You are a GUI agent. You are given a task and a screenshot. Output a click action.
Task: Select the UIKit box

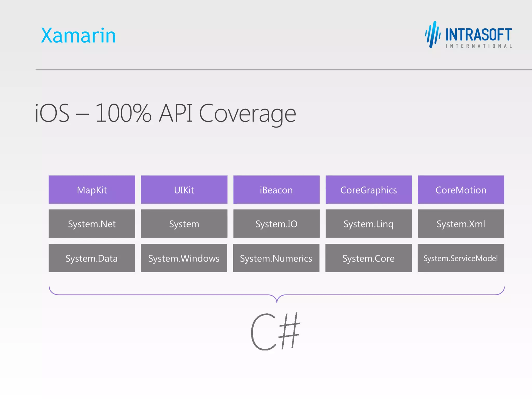[184, 190]
